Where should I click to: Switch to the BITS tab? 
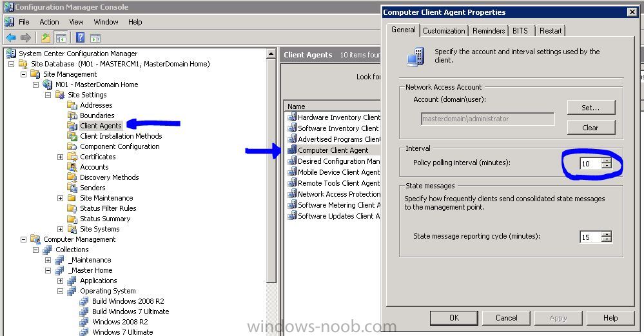(520, 31)
